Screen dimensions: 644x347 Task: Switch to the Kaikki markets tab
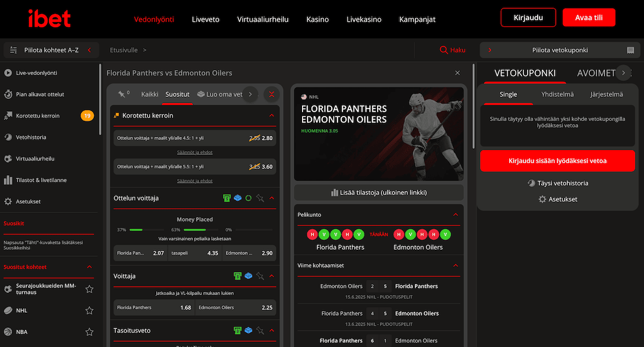(x=150, y=94)
